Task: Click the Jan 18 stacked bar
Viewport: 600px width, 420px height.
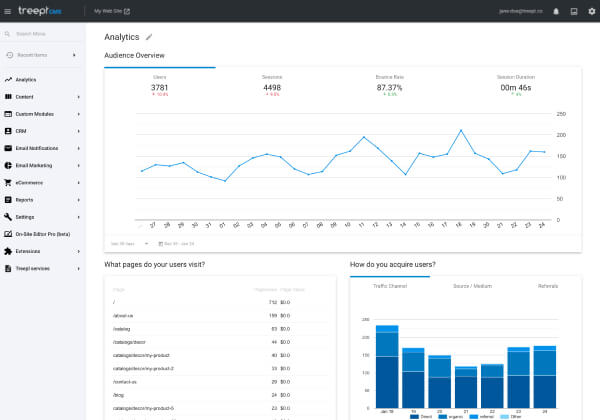Action: [387, 366]
